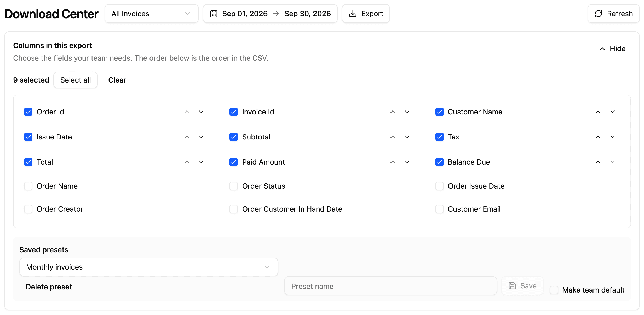Viewport: 644px width, 315px height.
Task: Check the Customer Email checkbox
Action: pos(440,209)
